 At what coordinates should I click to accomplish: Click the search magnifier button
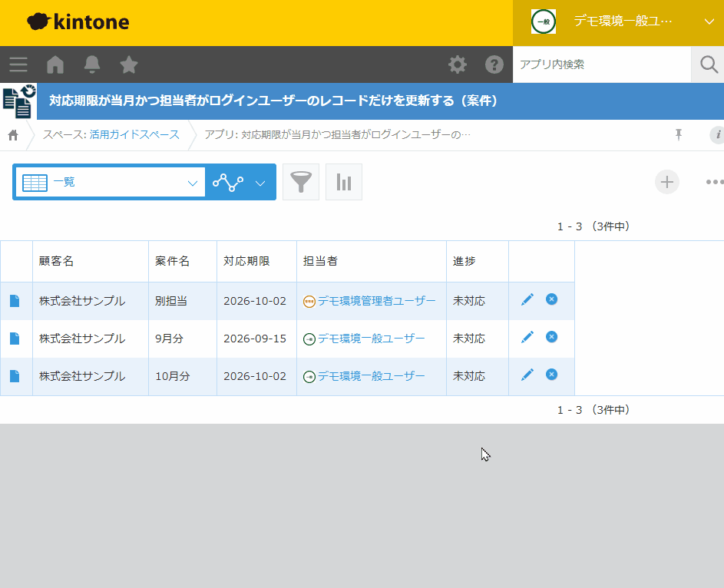click(709, 64)
